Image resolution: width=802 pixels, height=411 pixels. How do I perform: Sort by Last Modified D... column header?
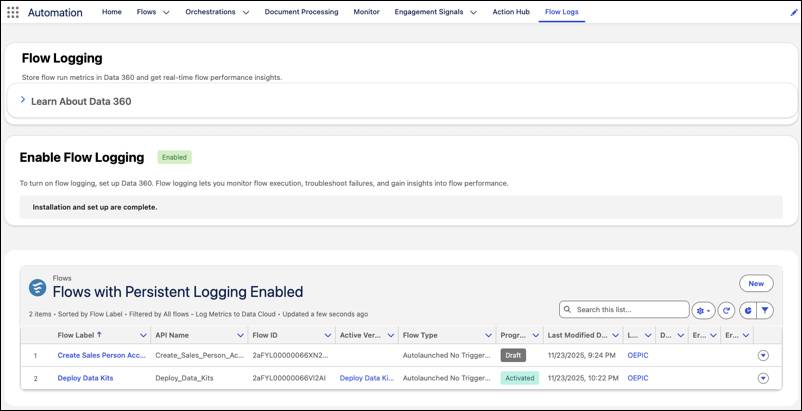(577, 335)
